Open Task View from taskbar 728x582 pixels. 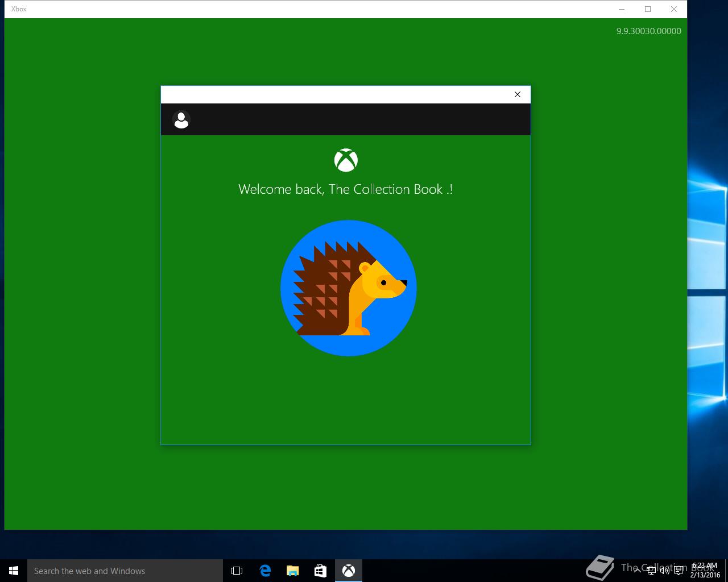[x=237, y=571]
